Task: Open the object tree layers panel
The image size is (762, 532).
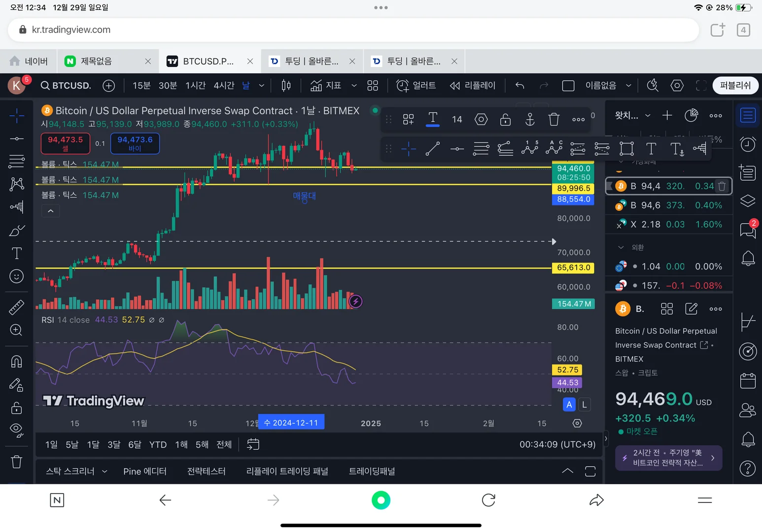Action: [748, 201]
